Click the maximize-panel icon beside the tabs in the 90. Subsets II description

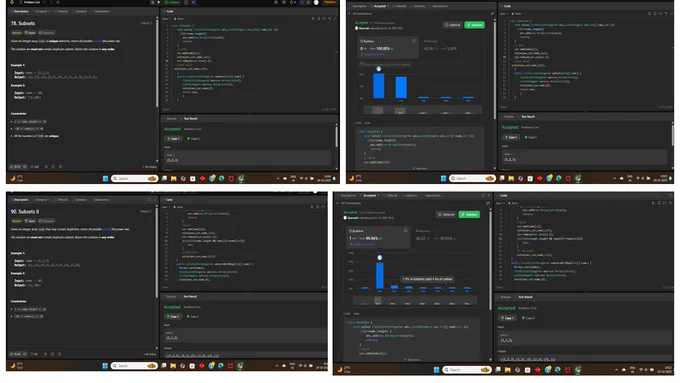(149, 200)
